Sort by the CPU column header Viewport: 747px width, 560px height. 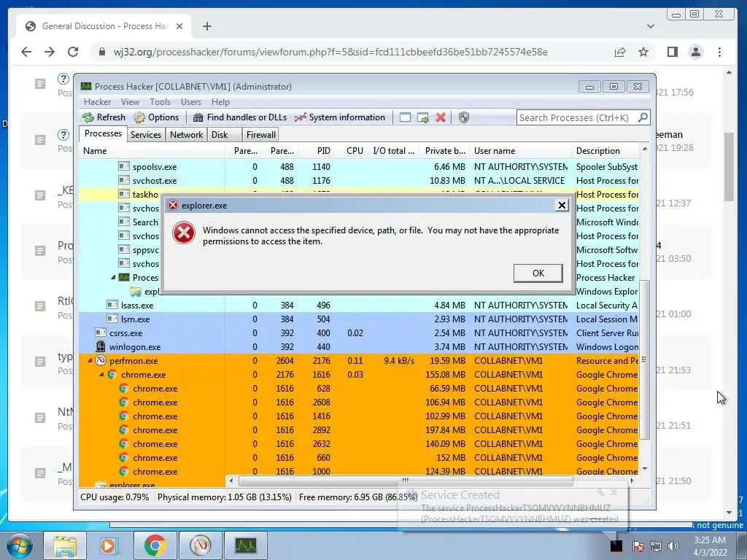tap(351, 150)
